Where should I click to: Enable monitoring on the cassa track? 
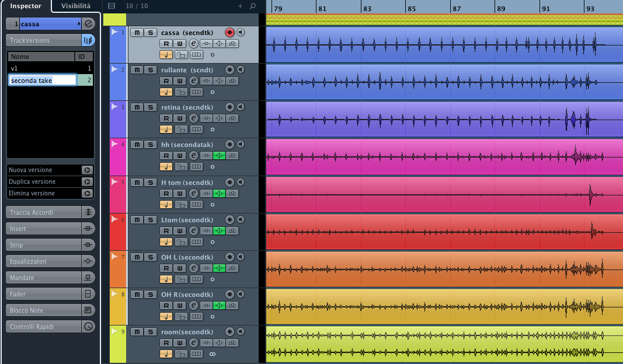241,32
